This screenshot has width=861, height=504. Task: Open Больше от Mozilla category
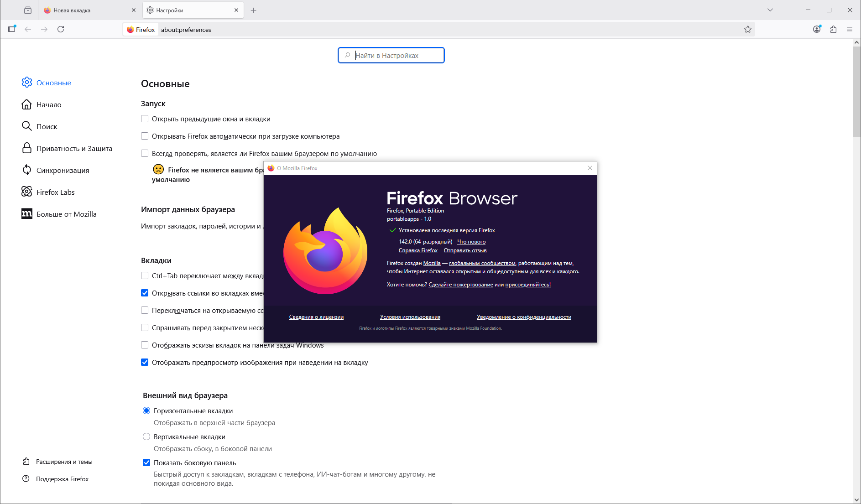[59, 214]
